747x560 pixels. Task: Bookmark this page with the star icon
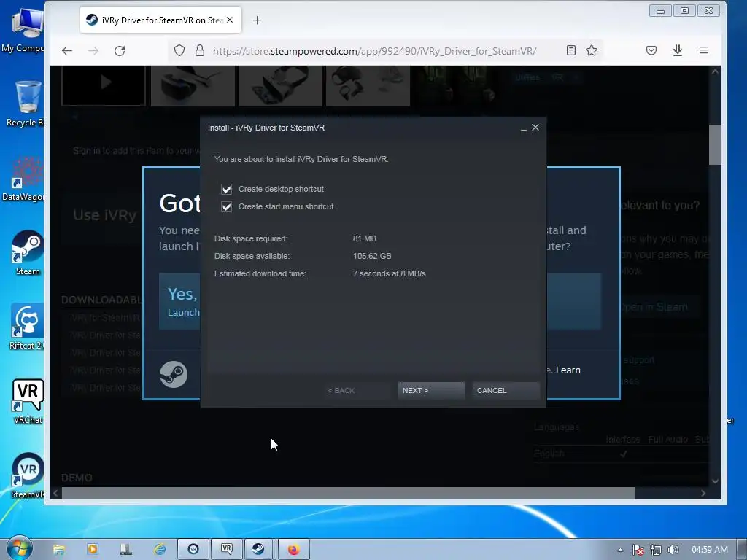click(x=592, y=50)
